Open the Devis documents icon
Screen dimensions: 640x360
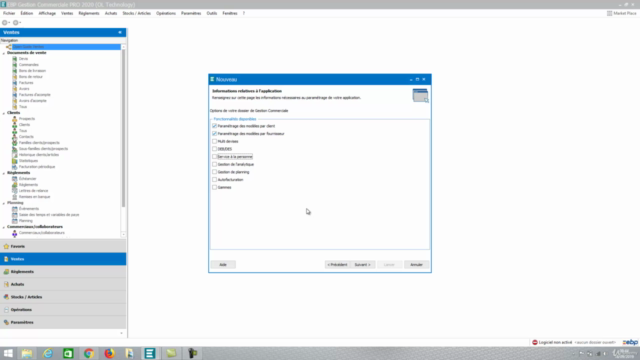coord(15,59)
